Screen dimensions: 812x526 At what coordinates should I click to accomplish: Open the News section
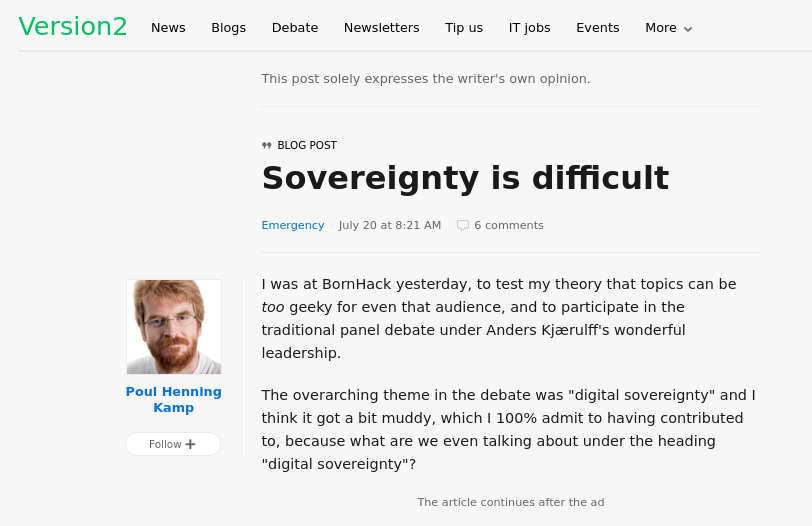click(x=168, y=28)
